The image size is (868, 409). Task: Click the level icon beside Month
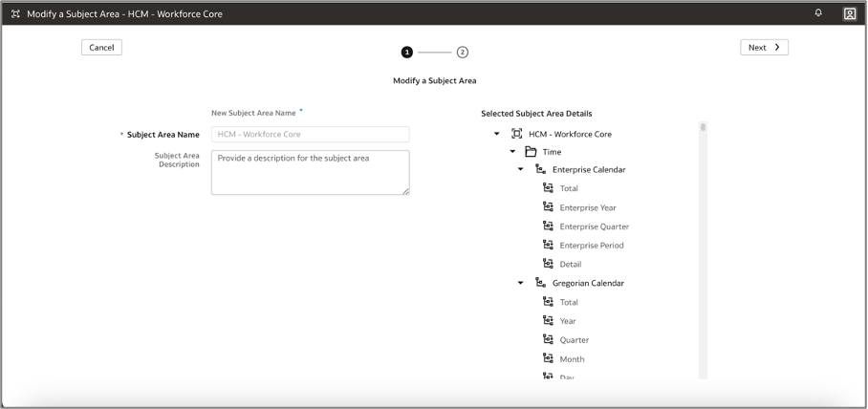548,357
